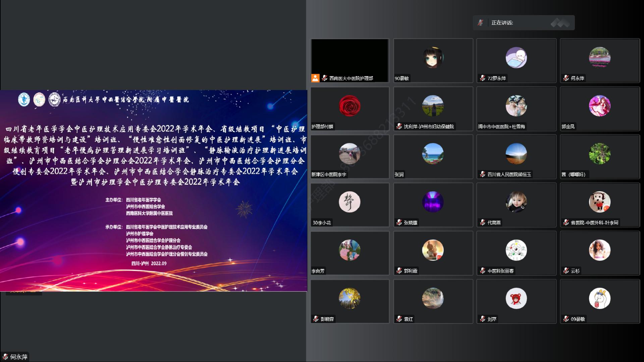This screenshot has width=644, height=362.
Task: Click the 正在讲话 speaking indicator bar
Action: coord(524,23)
